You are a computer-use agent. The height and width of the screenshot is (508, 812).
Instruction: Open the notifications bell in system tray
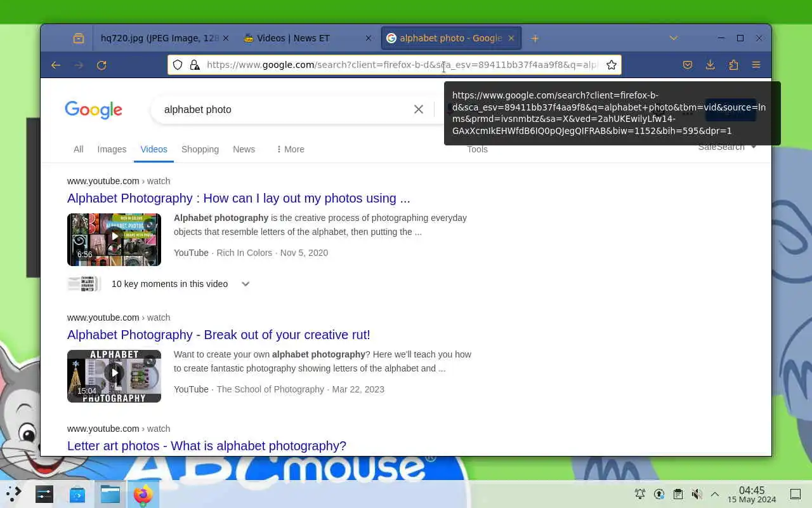tap(640, 494)
